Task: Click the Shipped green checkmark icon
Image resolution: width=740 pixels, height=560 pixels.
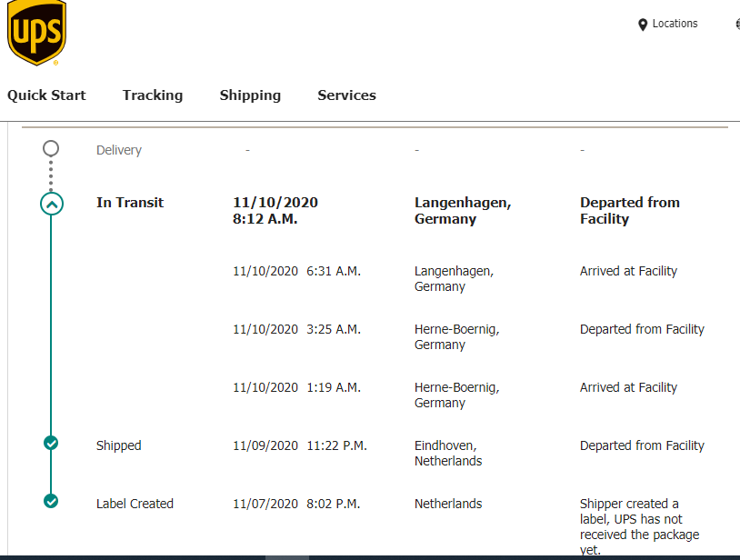Action: coord(51,443)
